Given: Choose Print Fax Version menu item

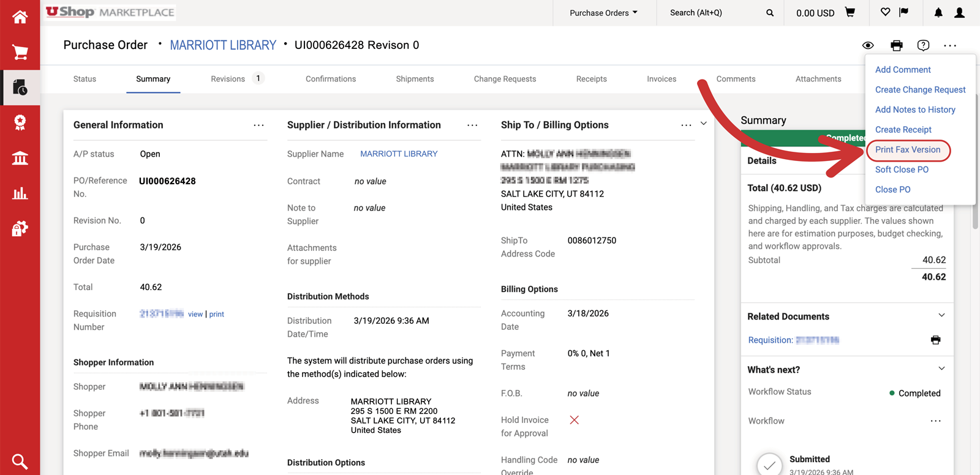Looking at the screenshot, I should 908,150.
